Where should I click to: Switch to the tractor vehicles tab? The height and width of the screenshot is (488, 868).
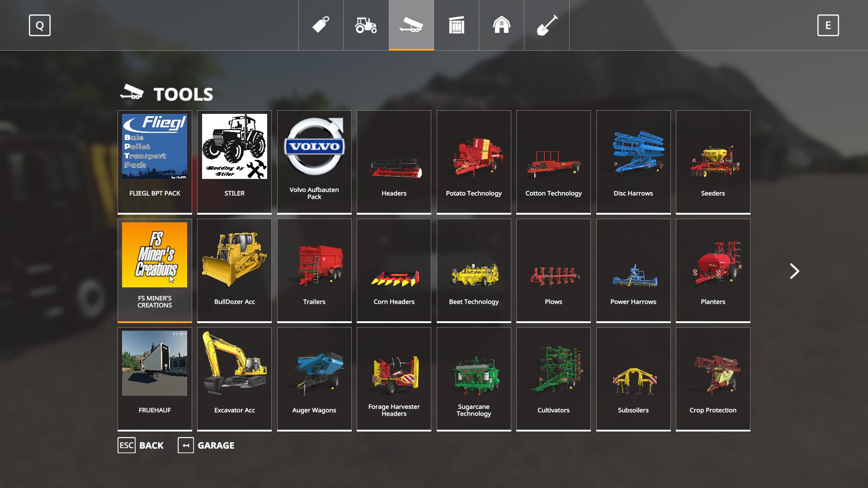tap(366, 25)
